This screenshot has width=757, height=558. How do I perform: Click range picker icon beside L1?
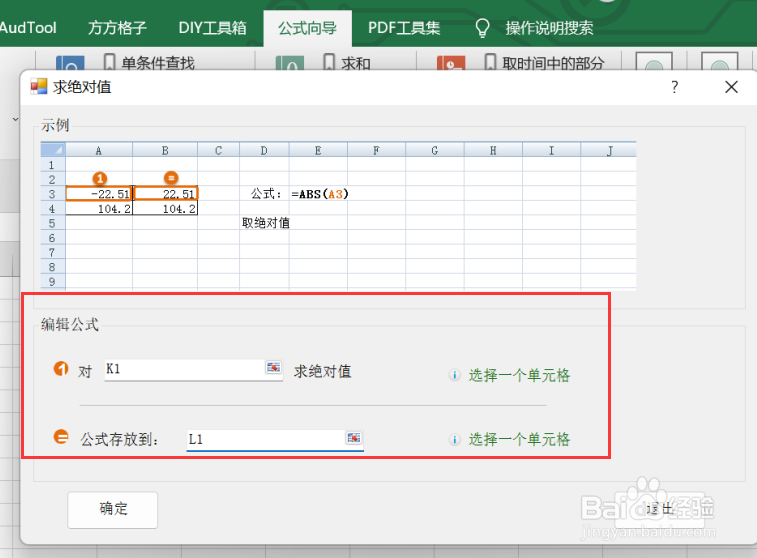click(354, 438)
